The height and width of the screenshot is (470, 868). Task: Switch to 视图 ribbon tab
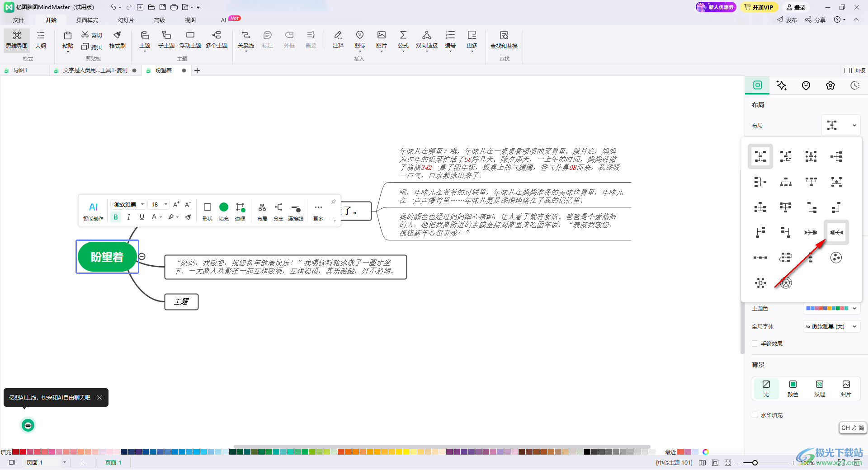point(190,20)
